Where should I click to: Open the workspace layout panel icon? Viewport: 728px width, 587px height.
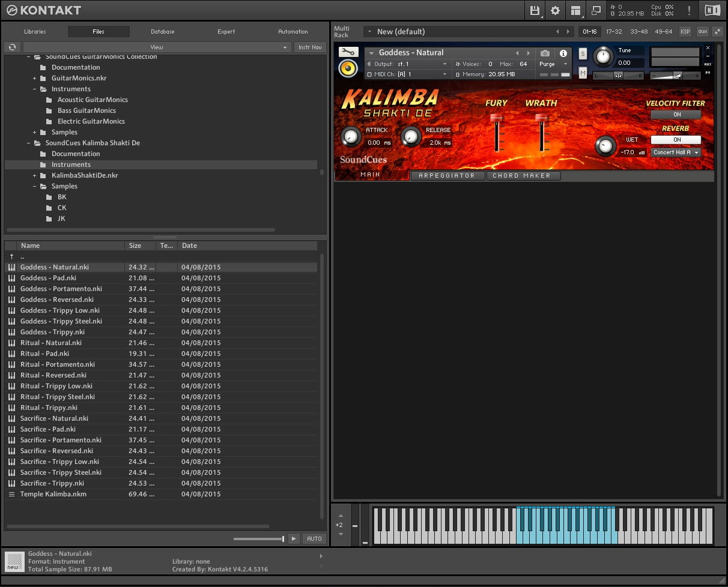click(x=576, y=10)
